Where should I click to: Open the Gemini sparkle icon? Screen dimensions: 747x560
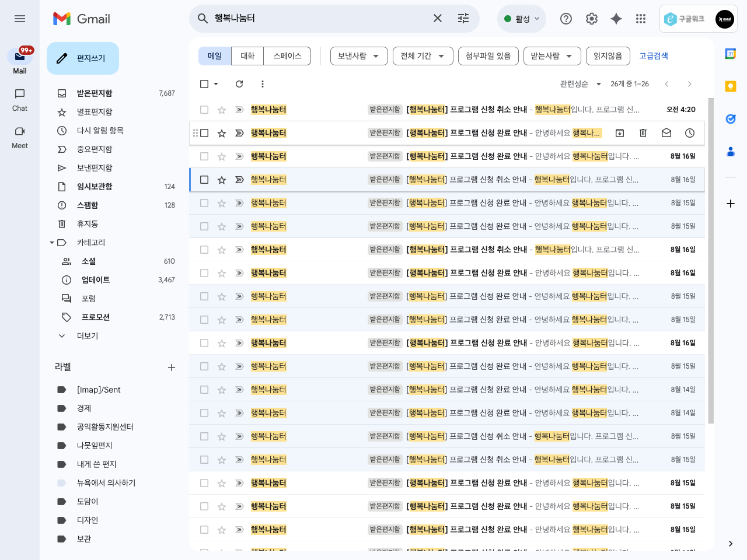pyautogui.click(x=616, y=19)
